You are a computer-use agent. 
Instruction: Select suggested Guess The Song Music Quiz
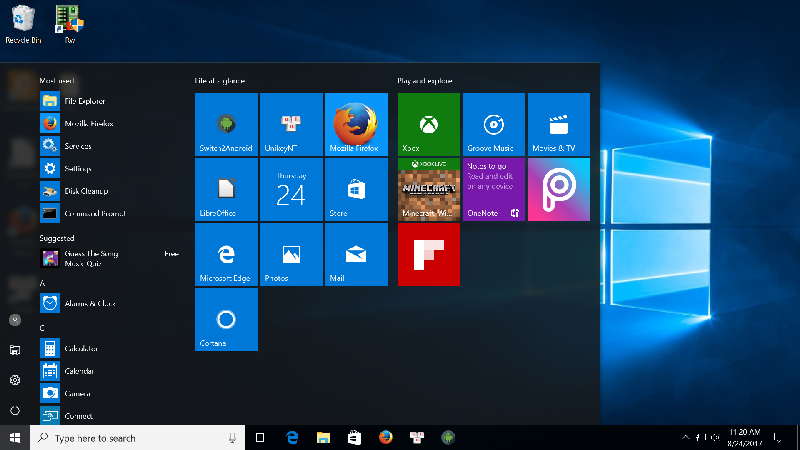click(x=110, y=258)
